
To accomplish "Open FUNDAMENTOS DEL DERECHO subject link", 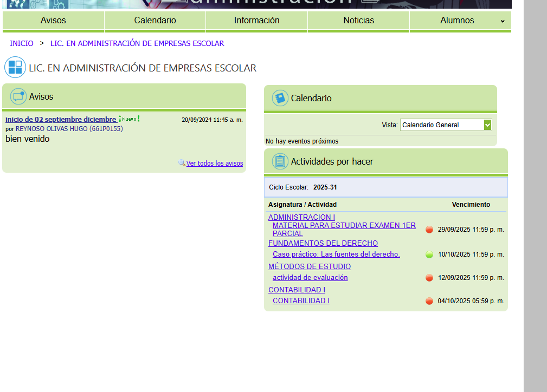I will (x=323, y=243).
